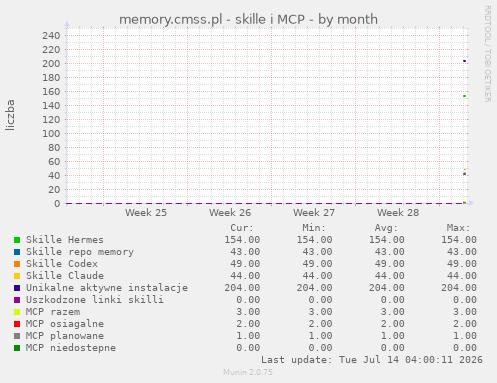Click the 'Max:' column header

click(x=458, y=228)
